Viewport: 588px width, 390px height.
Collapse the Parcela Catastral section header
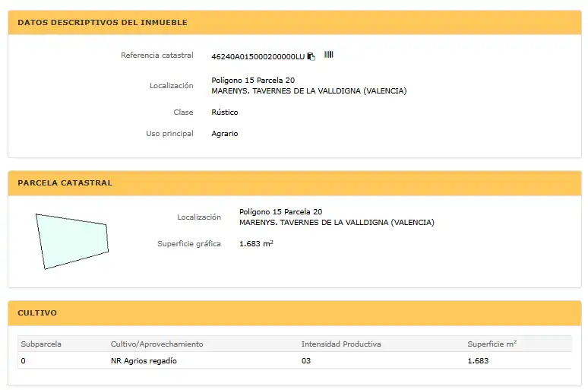pyautogui.click(x=295, y=183)
